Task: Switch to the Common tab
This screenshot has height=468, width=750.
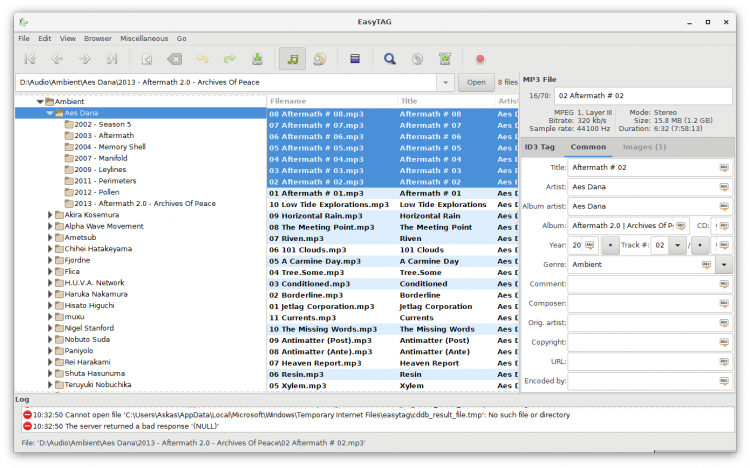Action: point(588,147)
